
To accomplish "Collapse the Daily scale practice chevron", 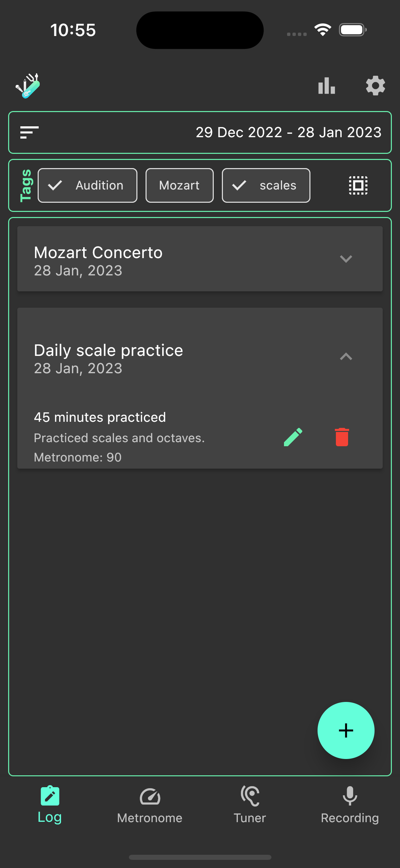I will [346, 357].
